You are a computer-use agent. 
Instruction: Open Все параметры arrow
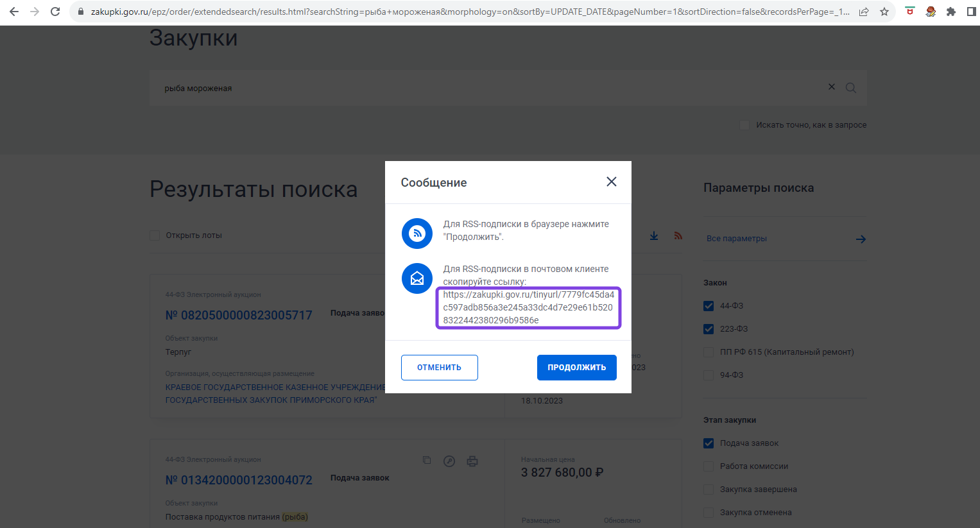pyautogui.click(x=861, y=239)
